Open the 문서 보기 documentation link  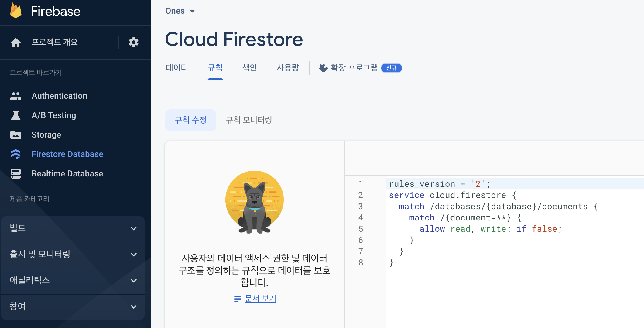(x=260, y=299)
